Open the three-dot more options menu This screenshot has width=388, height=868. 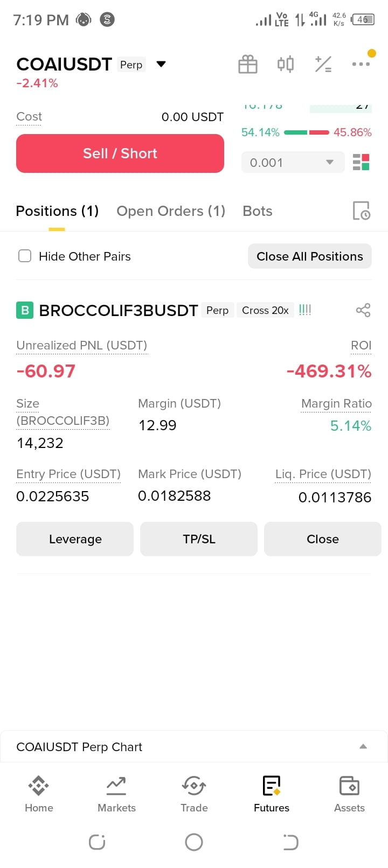(361, 64)
